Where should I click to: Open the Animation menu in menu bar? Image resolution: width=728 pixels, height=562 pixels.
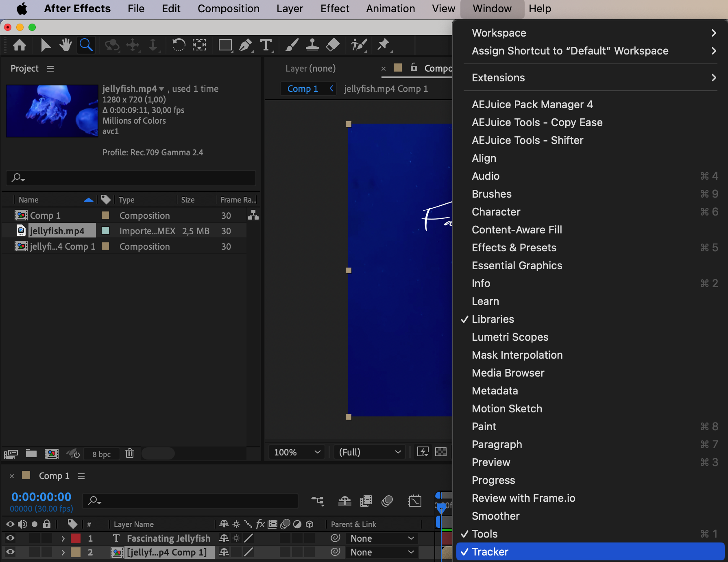click(390, 9)
